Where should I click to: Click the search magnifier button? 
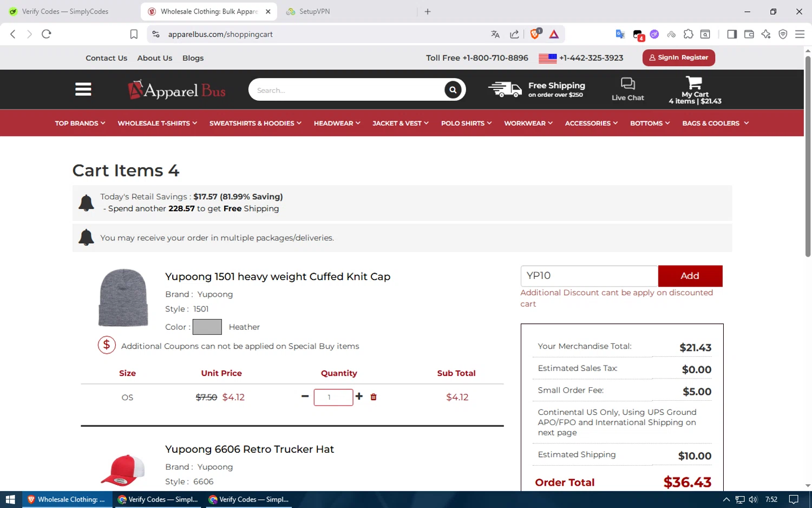(x=453, y=90)
